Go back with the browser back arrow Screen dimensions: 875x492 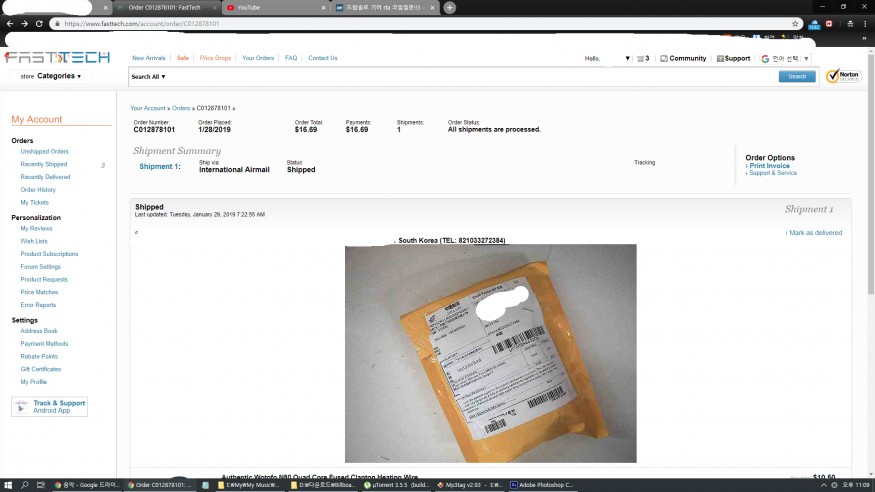9,23
